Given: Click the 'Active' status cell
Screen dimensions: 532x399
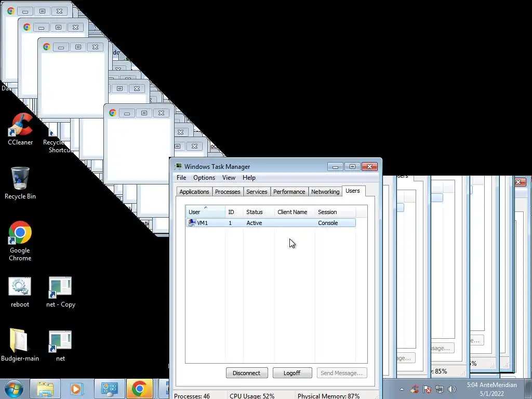Looking at the screenshot, I should point(254,223).
